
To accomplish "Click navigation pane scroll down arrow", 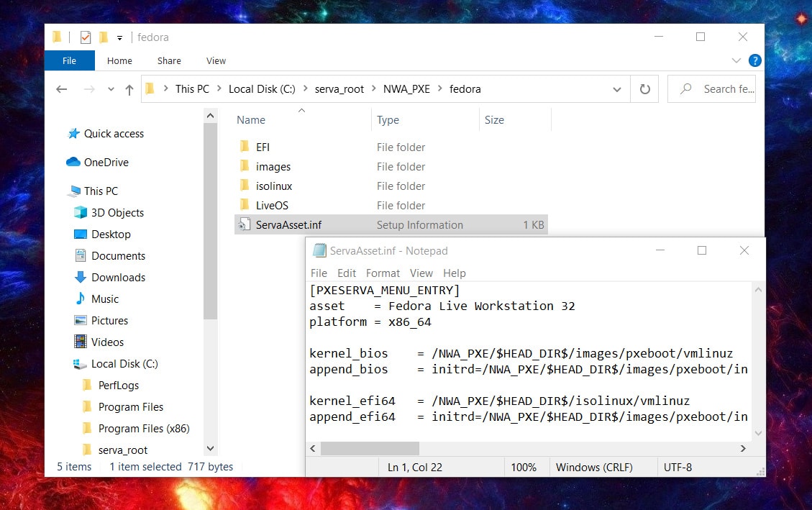I will pyautogui.click(x=210, y=448).
